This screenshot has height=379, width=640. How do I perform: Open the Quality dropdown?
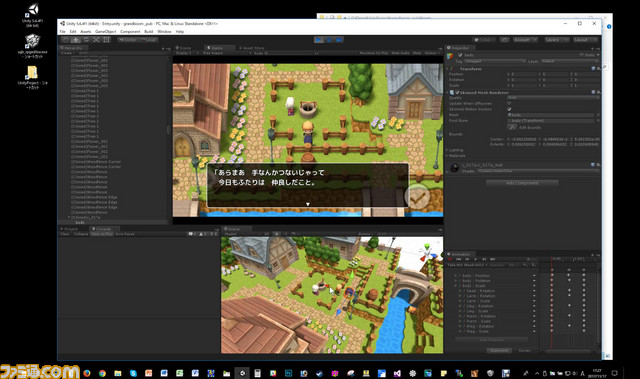[x=553, y=98]
